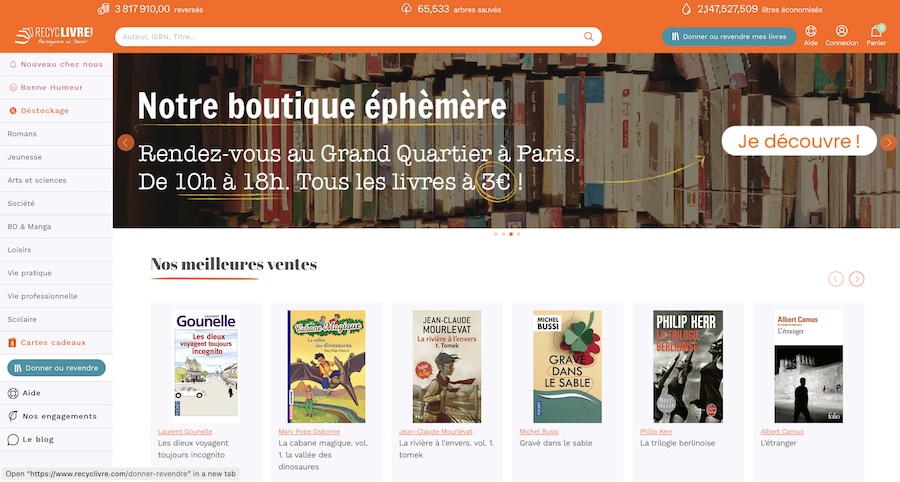Click Donner ou revendre mes livres button
The image size is (900, 482).
point(729,36)
